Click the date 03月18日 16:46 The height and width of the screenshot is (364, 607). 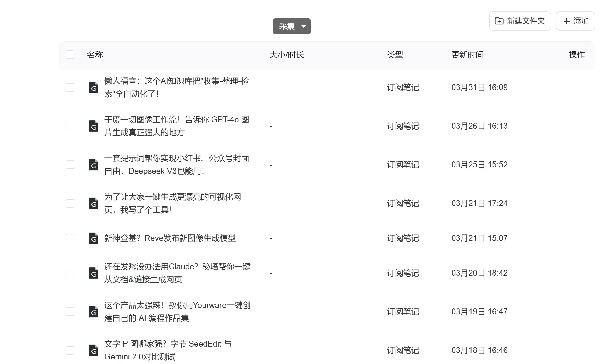pos(479,350)
